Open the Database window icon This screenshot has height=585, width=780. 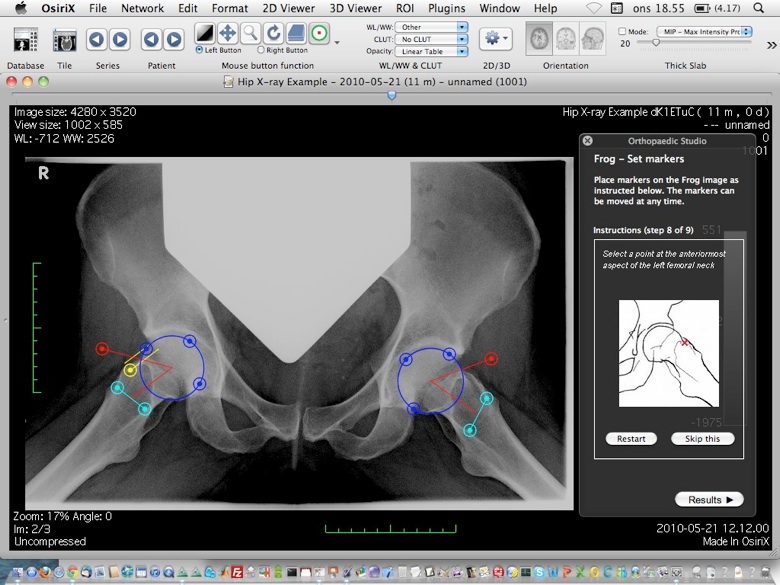pyautogui.click(x=25, y=40)
